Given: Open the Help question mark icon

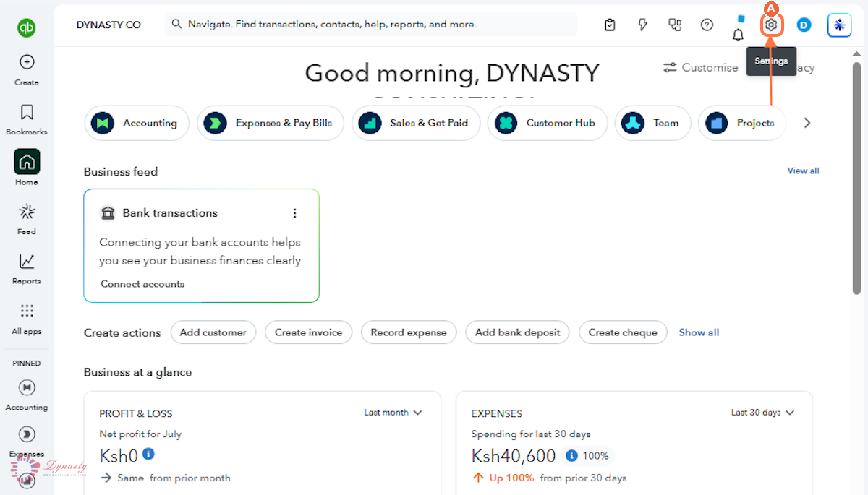Looking at the screenshot, I should coord(707,25).
